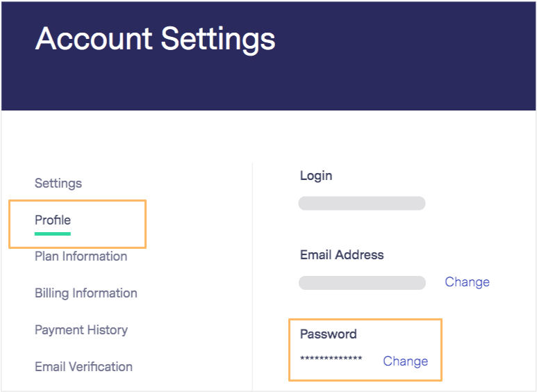
Task: Click the Login field label
Action: [x=316, y=176]
